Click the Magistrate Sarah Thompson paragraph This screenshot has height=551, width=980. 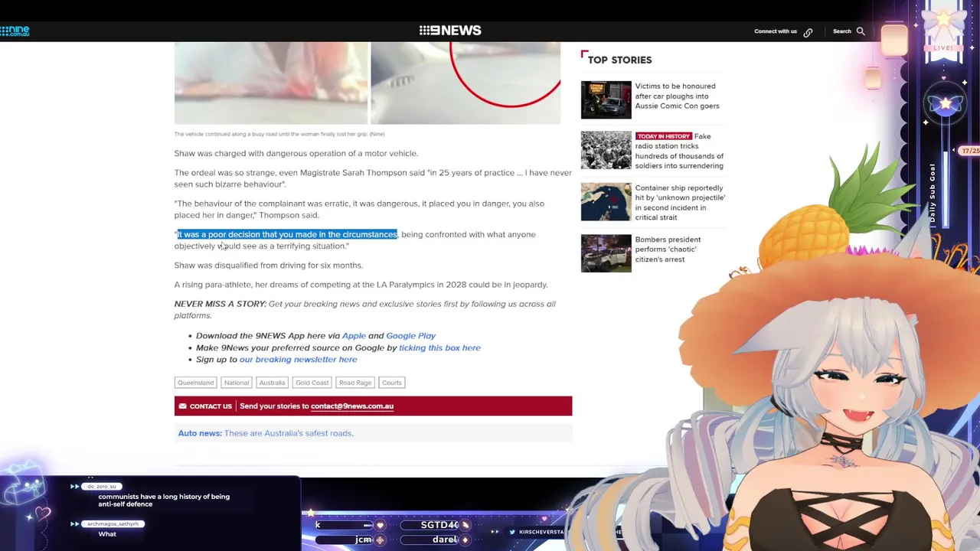[x=373, y=178]
